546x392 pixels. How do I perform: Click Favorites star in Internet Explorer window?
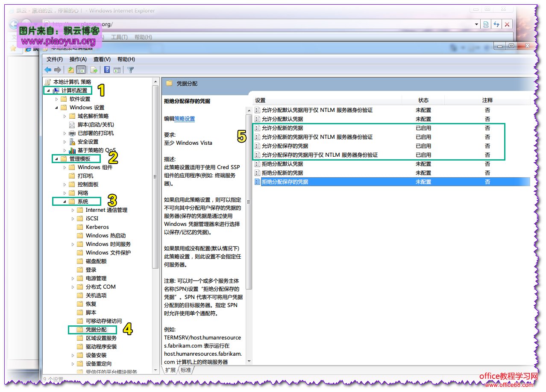(14, 48)
